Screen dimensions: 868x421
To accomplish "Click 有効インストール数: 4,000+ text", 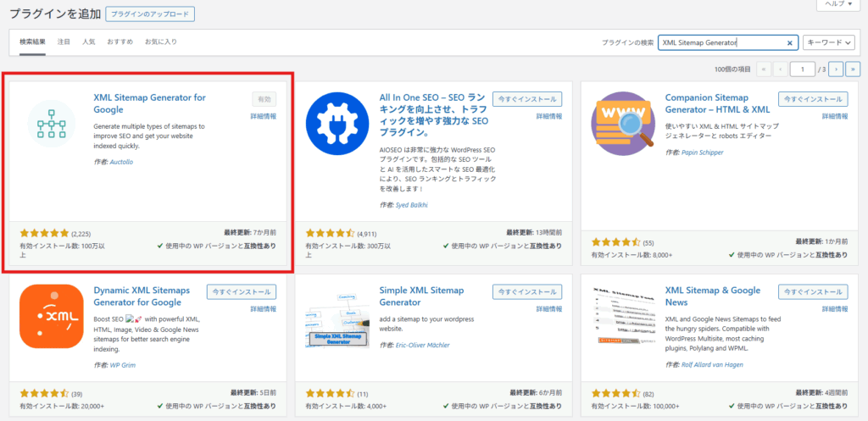I will point(346,406).
